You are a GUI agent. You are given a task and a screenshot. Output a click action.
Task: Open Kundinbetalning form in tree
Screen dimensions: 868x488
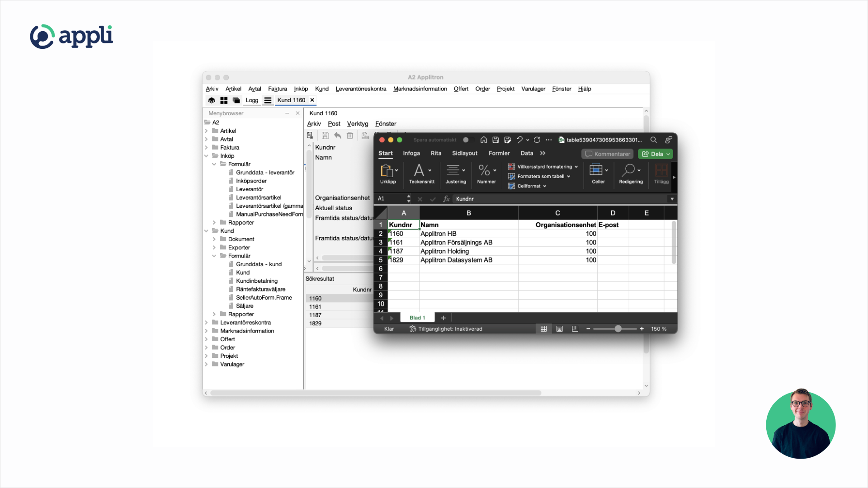pyautogui.click(x=257, y=281)
